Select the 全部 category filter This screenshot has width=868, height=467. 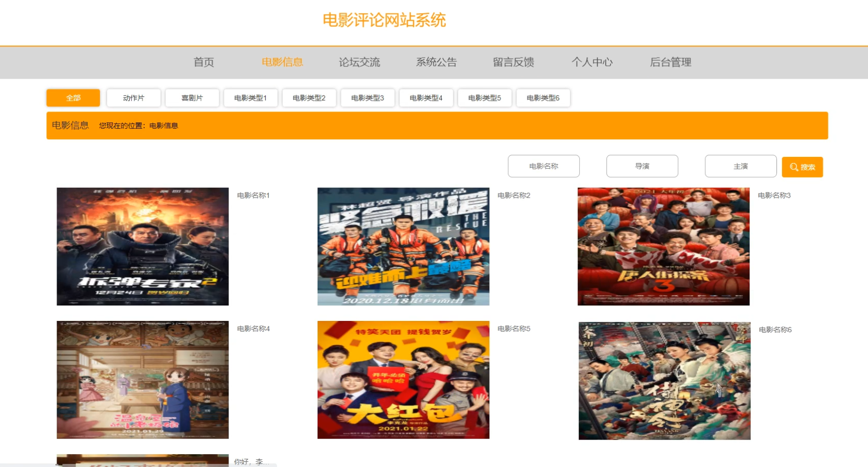tap(73, 98)
